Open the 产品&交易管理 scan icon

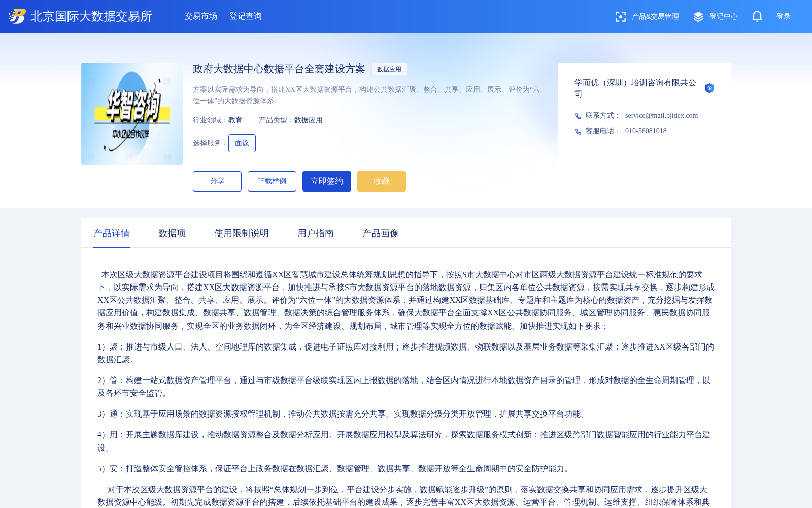(x=620, y=17)
